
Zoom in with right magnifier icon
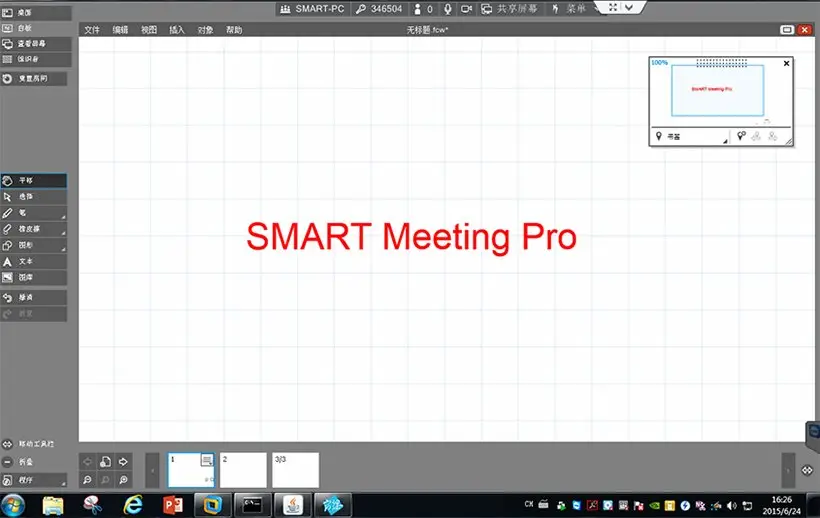tap(123, 479)
